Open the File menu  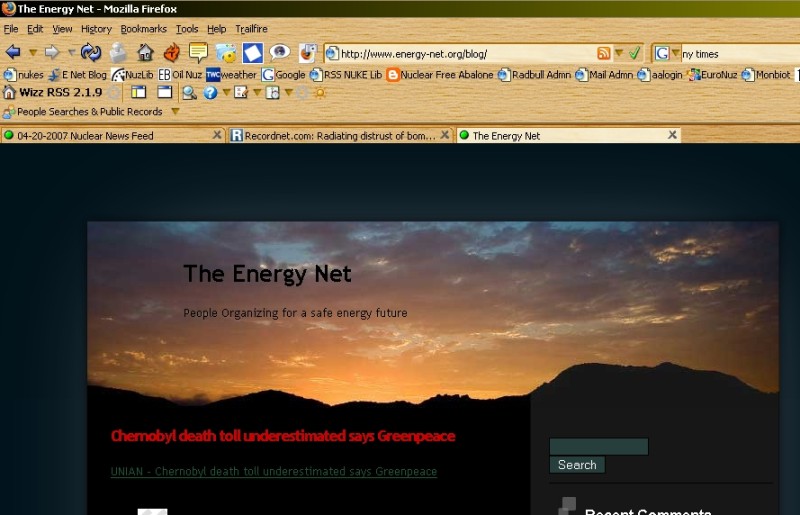point(11,29)
